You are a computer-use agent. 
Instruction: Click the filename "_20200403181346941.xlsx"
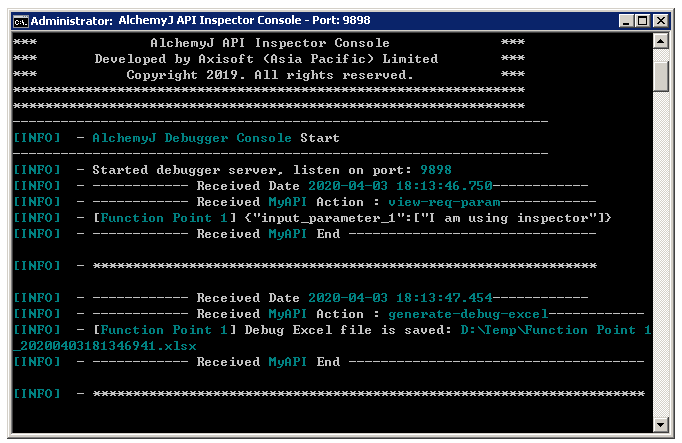coord(105,346)
